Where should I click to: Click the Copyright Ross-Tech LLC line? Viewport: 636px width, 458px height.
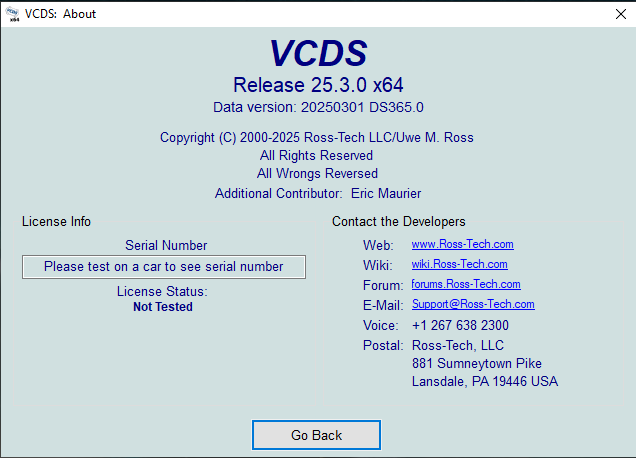[317, 138]
